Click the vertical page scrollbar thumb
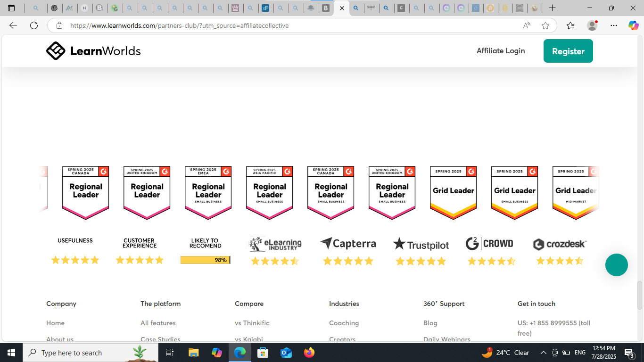The height and width of the screenshot is (362, 644). (x=640, y=296)
